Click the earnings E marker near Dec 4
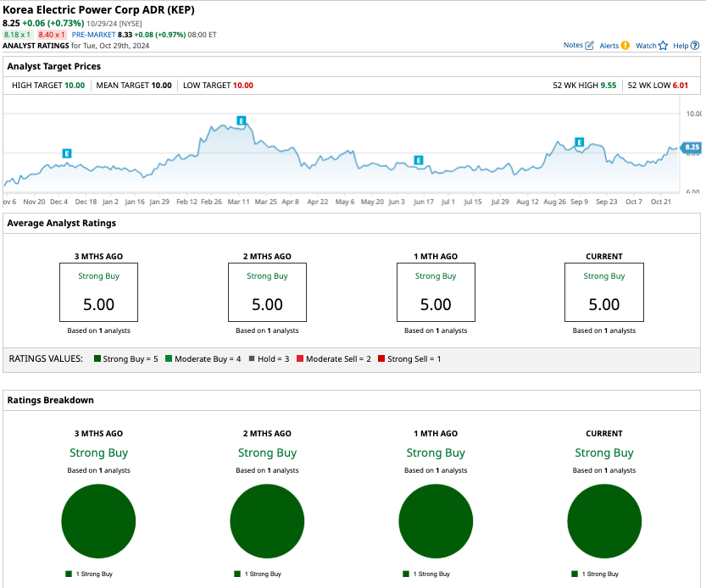The image size is (706, 588). coord(67,153)
